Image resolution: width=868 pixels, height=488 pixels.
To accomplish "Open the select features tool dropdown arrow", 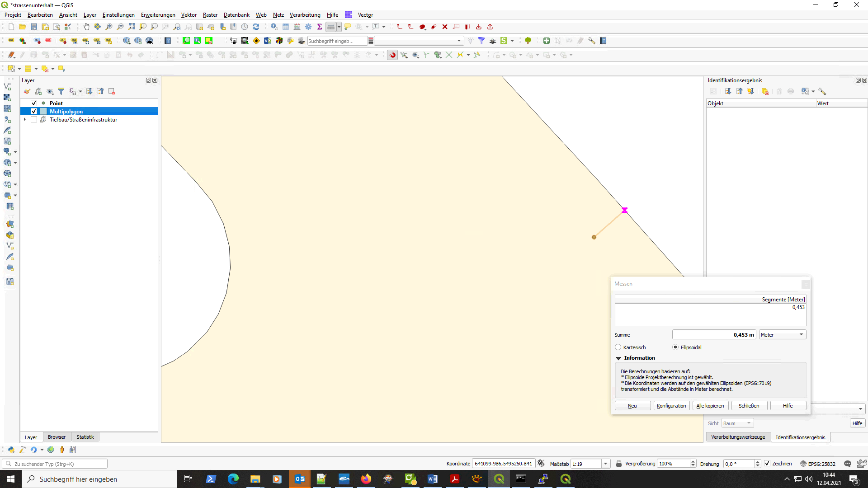I will click(19, 69).
